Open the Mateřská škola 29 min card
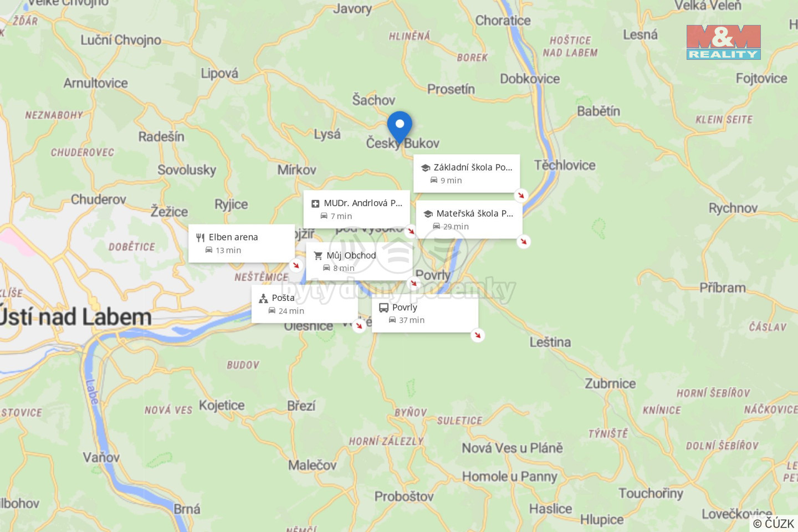Screen dimensions: 798x532 (x=469, y=219)
